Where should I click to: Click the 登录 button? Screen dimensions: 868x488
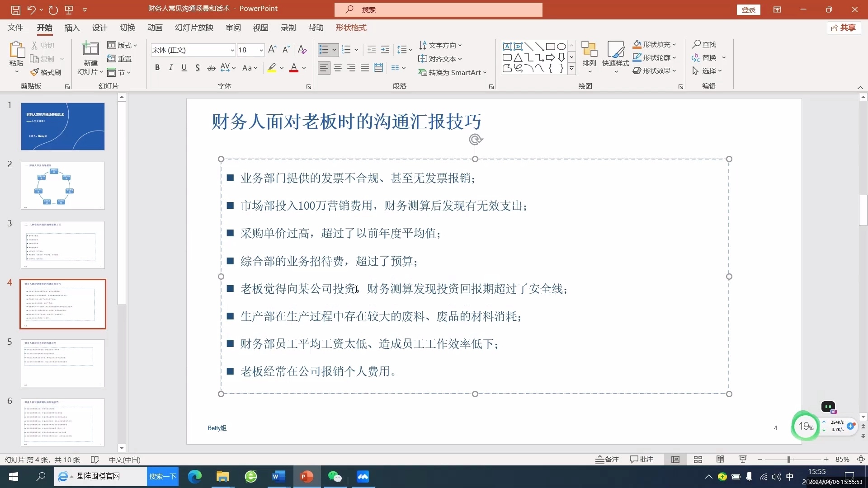click(x=749, y=9)
